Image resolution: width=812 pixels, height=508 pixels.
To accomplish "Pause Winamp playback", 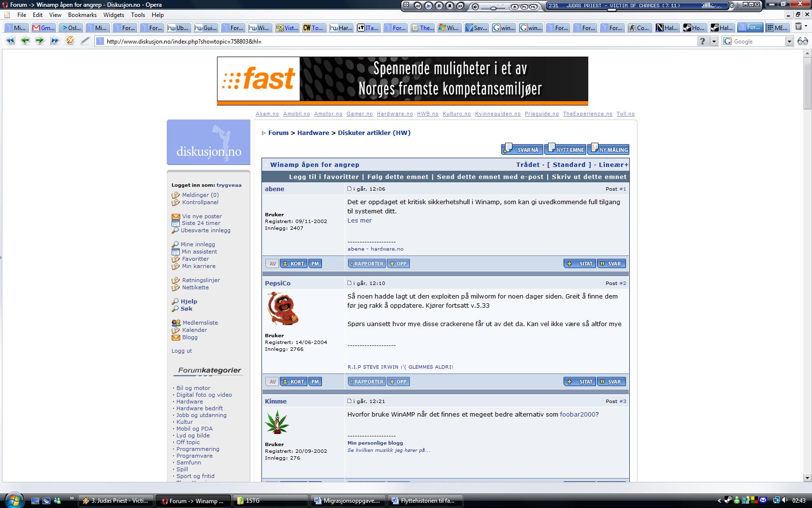I will click(439, 6).
